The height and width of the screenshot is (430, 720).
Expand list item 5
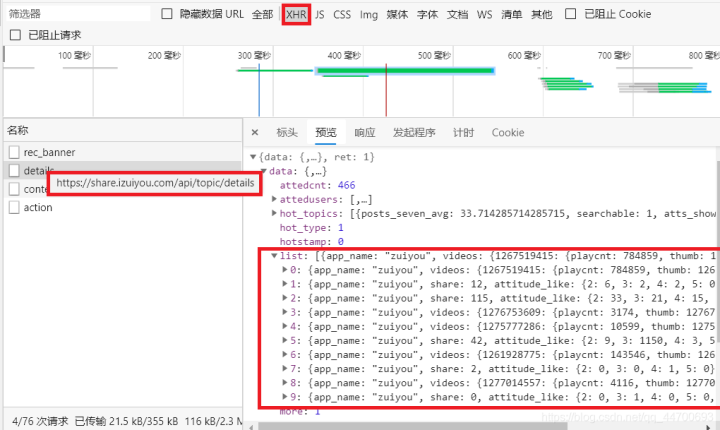tap(285, 340)
